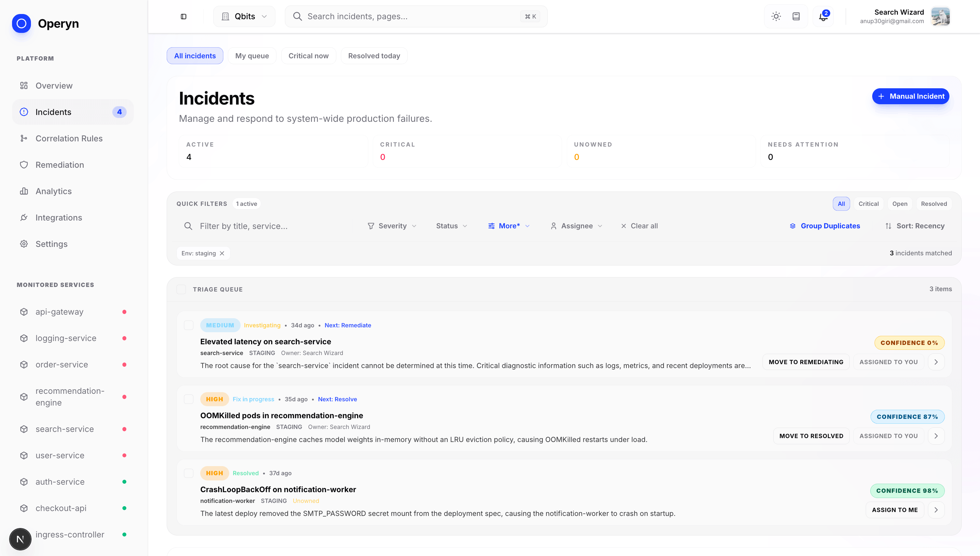Viewport: 980px width, 556px height.
Task: Open the Qbits workspace dropdown
Action: click(244, 16)
